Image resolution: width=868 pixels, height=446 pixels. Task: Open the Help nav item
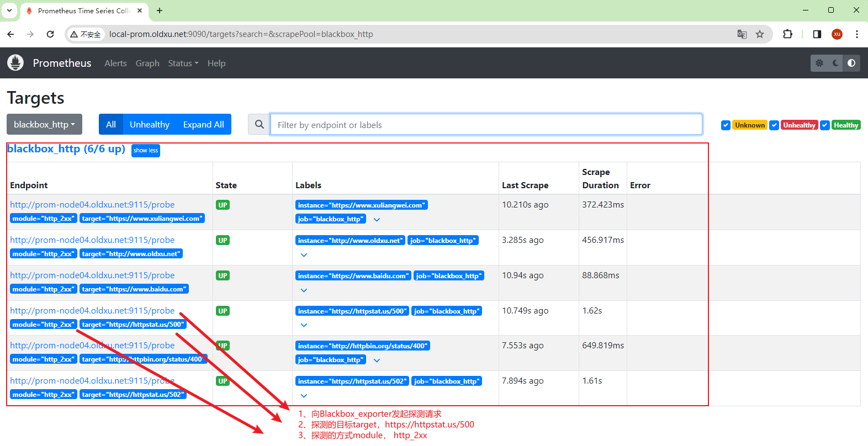(216, 63)
